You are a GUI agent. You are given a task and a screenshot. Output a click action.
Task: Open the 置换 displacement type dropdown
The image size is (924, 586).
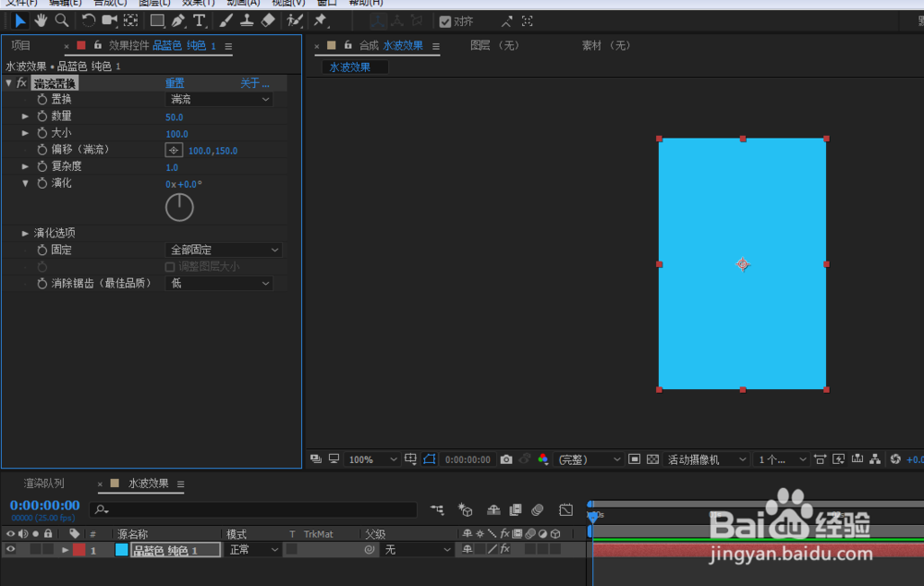coord(219,99)
